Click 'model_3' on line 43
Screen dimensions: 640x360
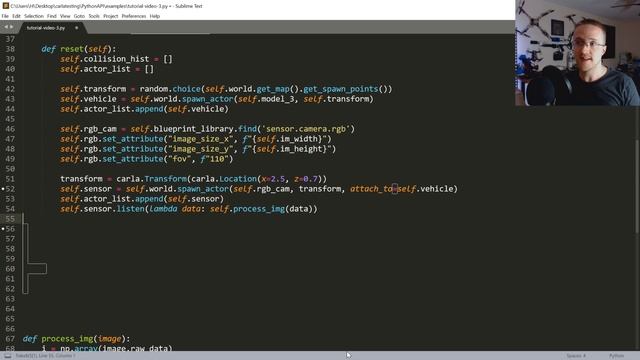point(278,99)
